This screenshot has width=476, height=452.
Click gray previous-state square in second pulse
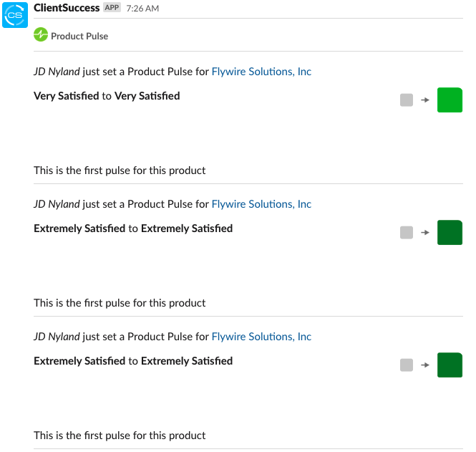coord(407,232)
